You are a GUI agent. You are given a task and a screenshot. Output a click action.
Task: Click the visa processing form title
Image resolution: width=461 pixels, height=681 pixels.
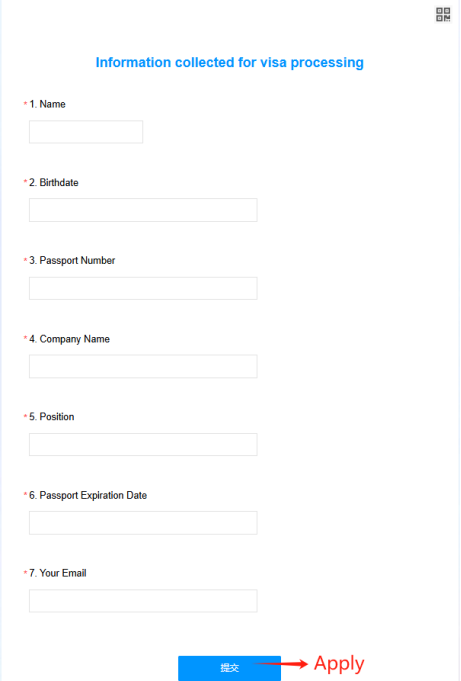pyautogui.click(x=229, y=63)
